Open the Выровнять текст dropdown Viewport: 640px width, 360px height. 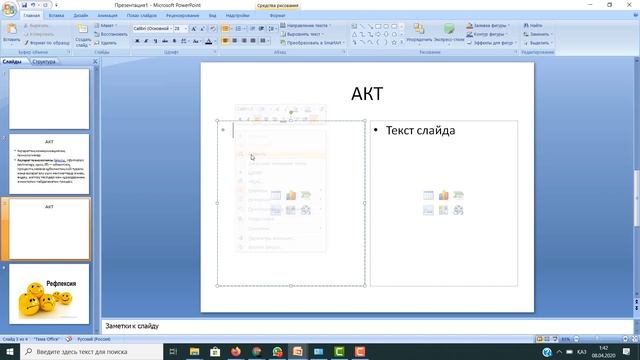tap(302, 34)
